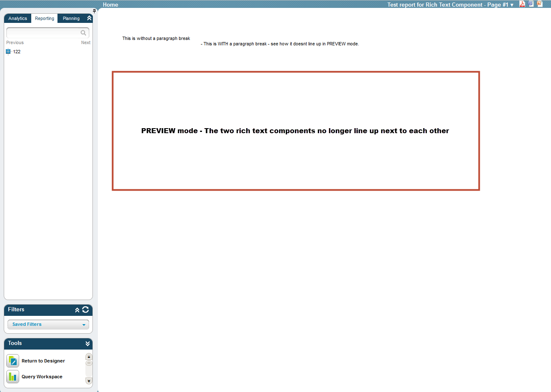Screen dimensions: 551x392
Task: Export the report to PowerPoint
Action: click(540, 4)
